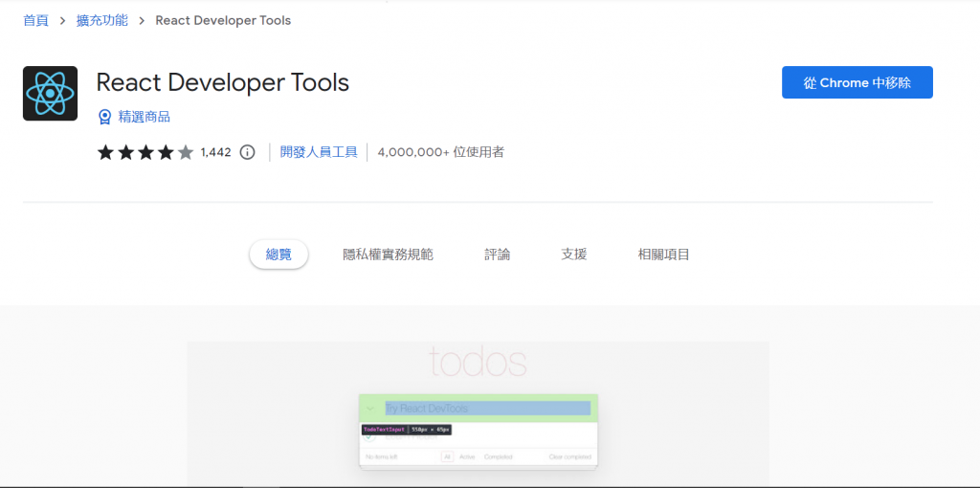Click the 1,442 ratings count

215,152
